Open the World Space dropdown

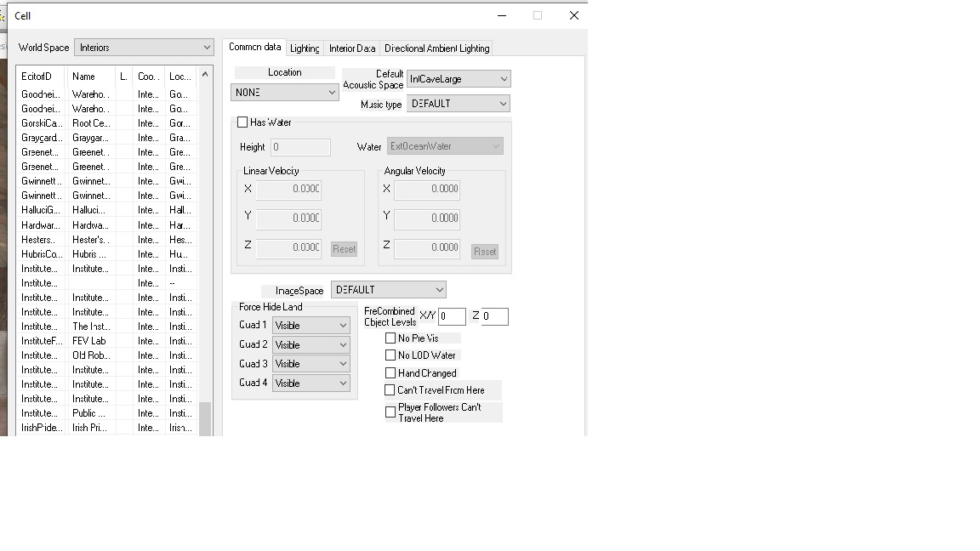tap(143, 48)
